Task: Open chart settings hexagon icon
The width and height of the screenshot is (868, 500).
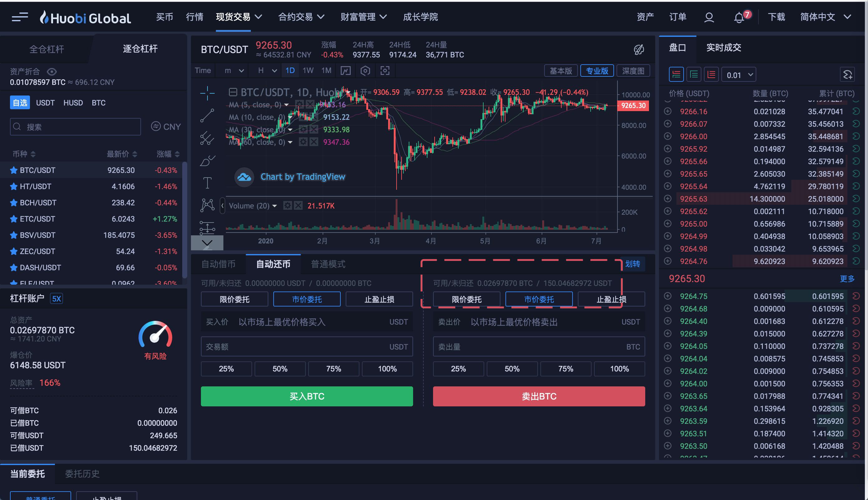Action: point(365,71)
